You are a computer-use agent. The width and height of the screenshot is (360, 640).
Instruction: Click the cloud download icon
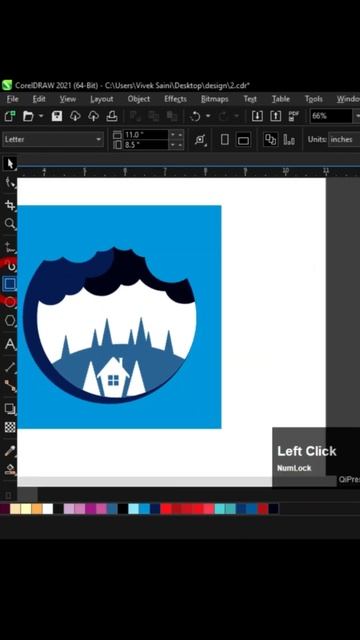[x=75, y=116]
